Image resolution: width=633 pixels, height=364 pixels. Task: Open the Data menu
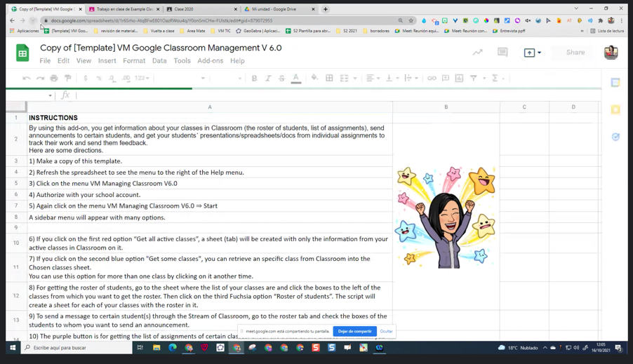pyautogui.click(x=159, y=60)
